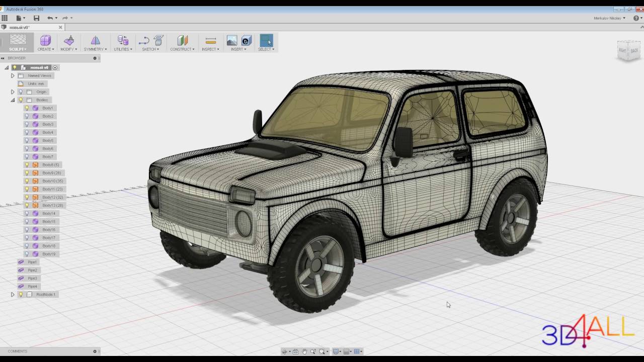
Task: Expand the RootNode:1 component
Action: (13, 295)
